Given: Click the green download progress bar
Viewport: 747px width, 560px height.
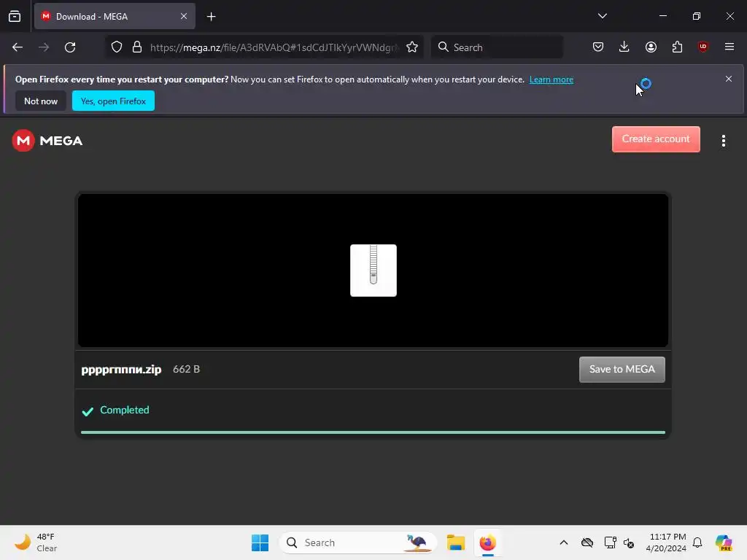Looking at the screenshot, I should click(x=373, y=432).
